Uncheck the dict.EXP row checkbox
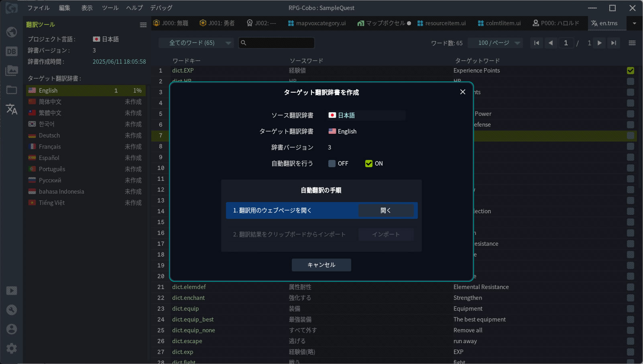Image resolution: width=643 pixels, height=364 pixels. pyautogui.click(x=630, y=71)
